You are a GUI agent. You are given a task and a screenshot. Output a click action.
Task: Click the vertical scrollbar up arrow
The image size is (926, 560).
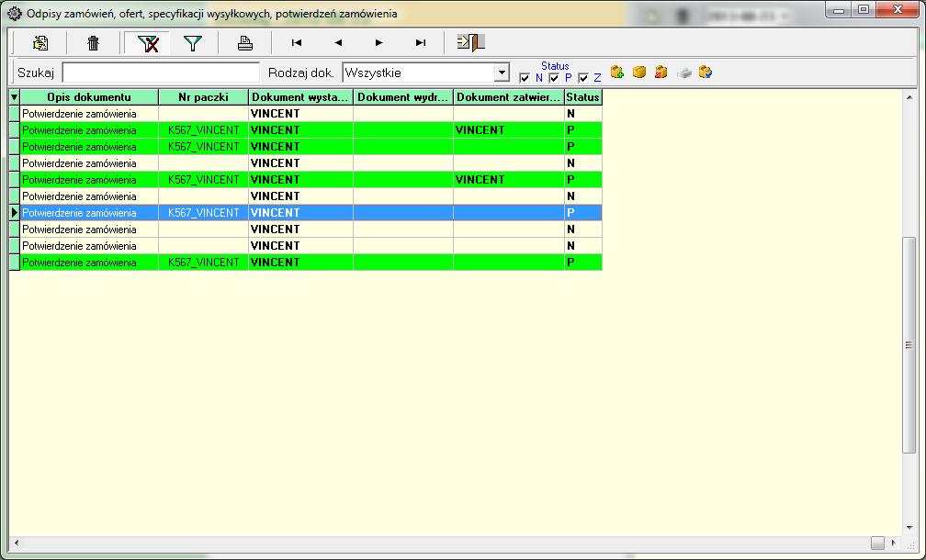(909, 97)
